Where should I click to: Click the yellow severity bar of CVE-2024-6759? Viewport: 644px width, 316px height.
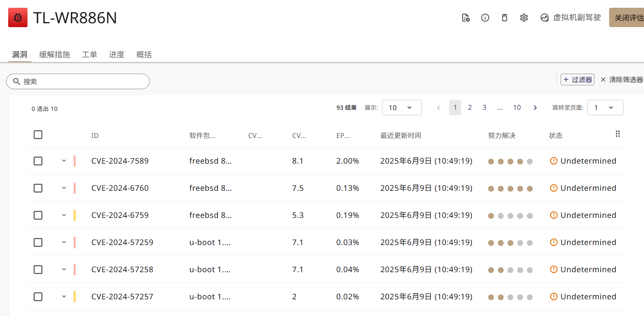click(74, 215)
